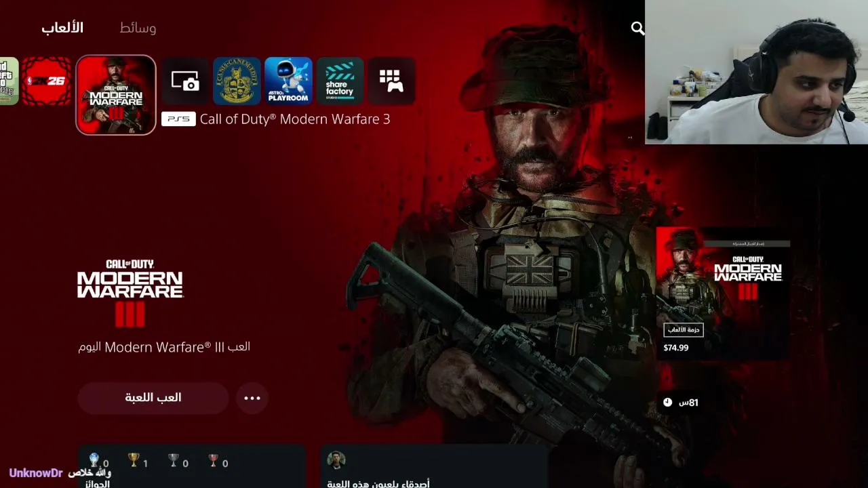Switch to the وسائط (Media) tab

(x=138, y=28)
